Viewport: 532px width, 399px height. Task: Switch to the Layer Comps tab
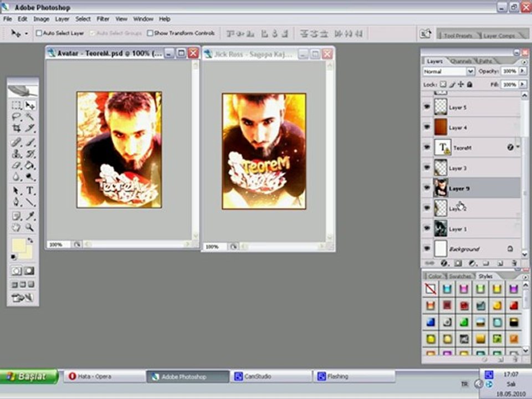click(499, 35)
